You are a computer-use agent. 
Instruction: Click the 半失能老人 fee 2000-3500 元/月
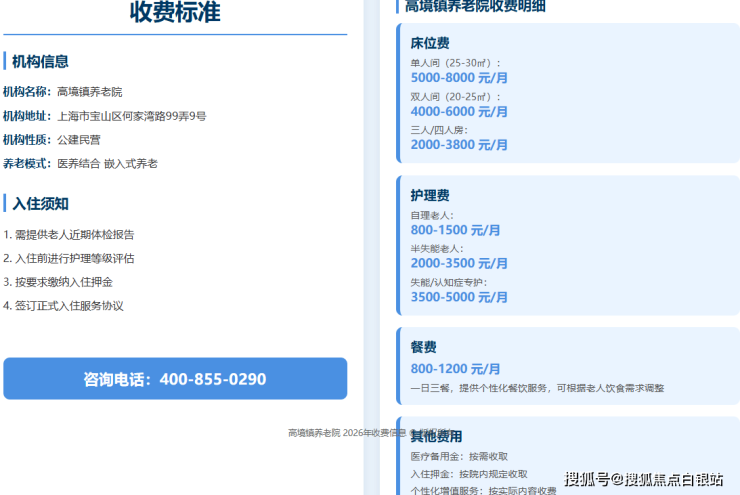(459, 263)
